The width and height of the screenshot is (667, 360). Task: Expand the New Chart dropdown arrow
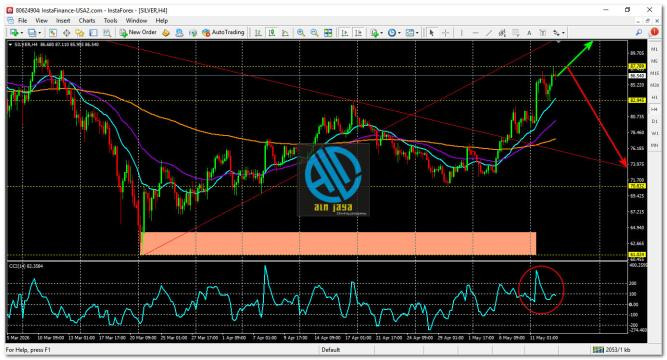coord(21,33)
